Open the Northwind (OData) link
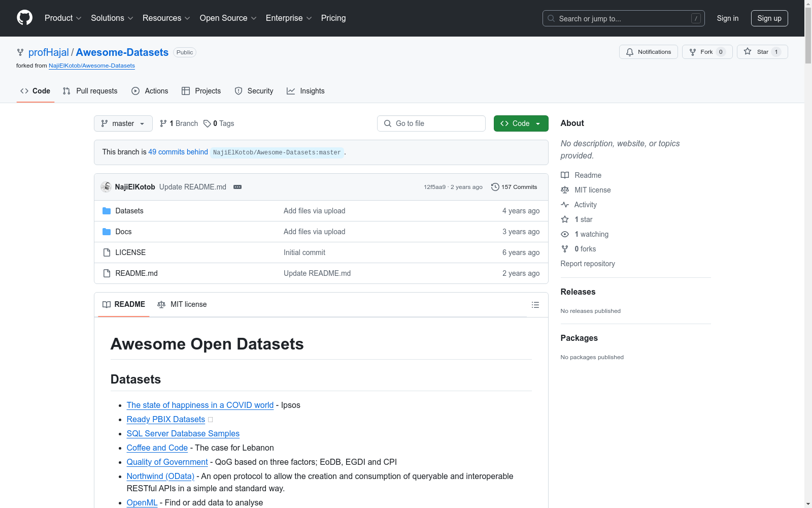 [160, 476]
